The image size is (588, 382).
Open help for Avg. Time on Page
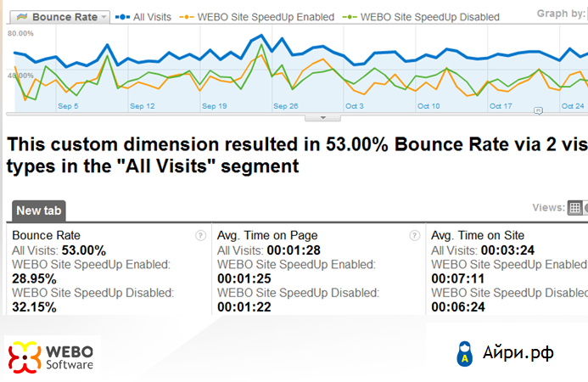414,236
